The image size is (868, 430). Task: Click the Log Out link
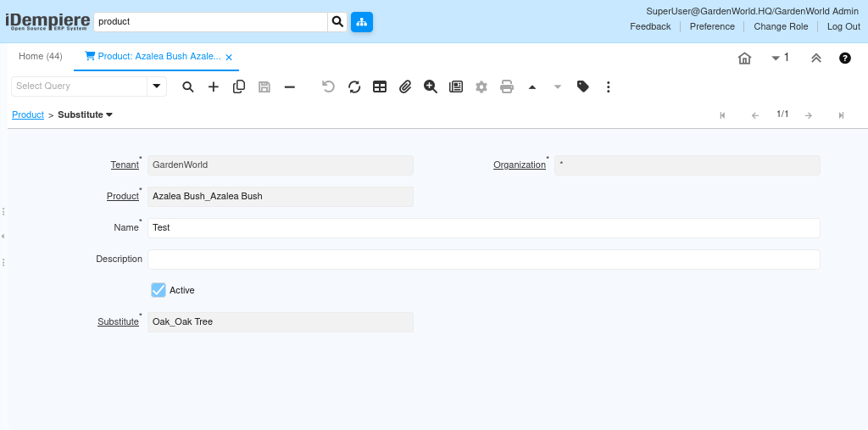coord(843,26)
